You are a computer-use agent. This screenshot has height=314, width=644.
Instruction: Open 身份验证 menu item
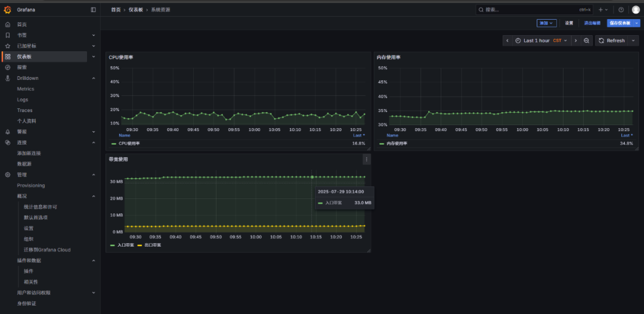click(x=27, y=303)
